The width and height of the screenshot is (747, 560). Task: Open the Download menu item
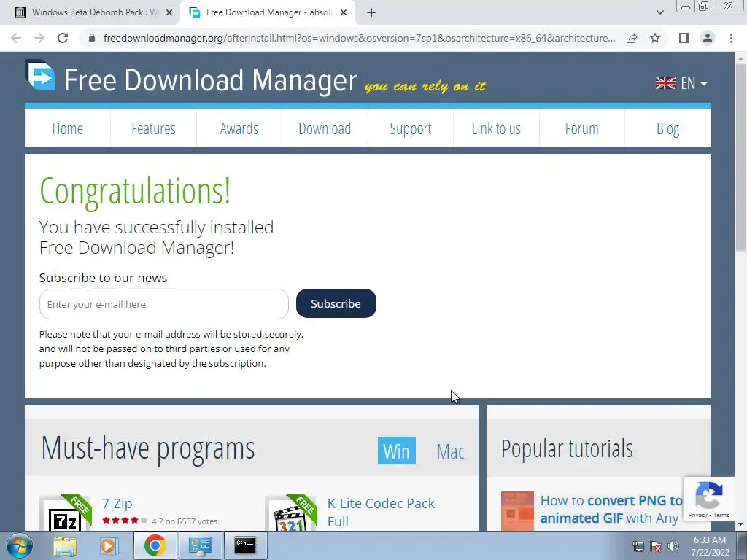(x=325, y=128)
